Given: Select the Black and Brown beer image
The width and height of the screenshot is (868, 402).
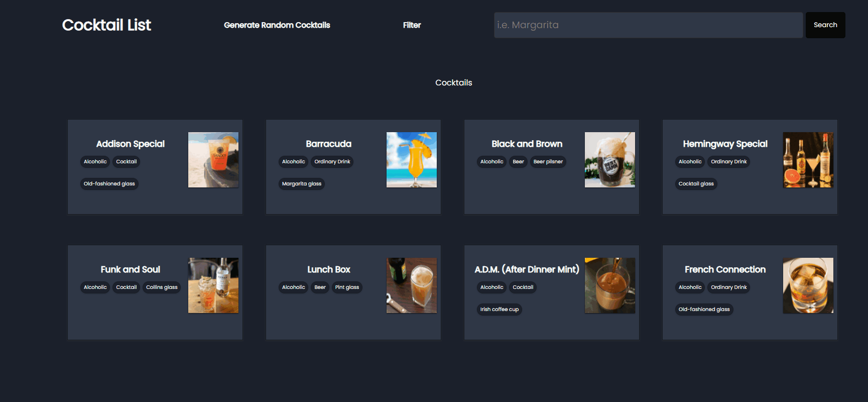Looking at the screenshot, I should [610, 160].
